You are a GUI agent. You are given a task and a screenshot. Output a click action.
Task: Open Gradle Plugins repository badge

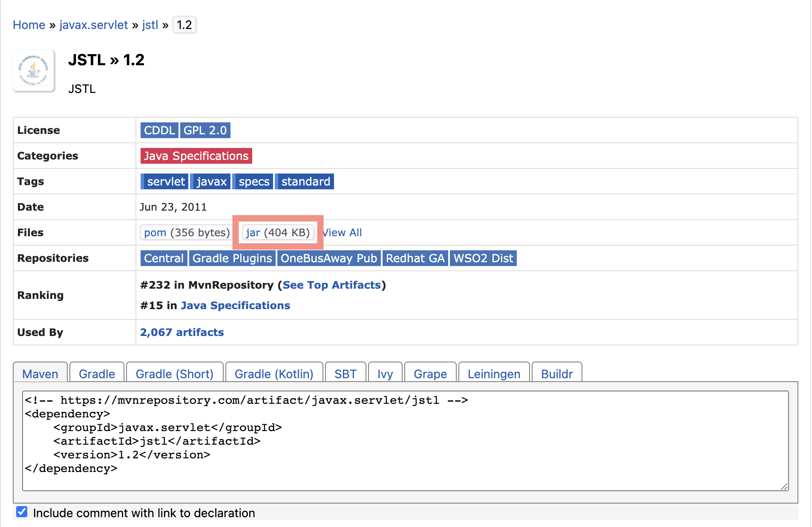click(x=232, y=258)
